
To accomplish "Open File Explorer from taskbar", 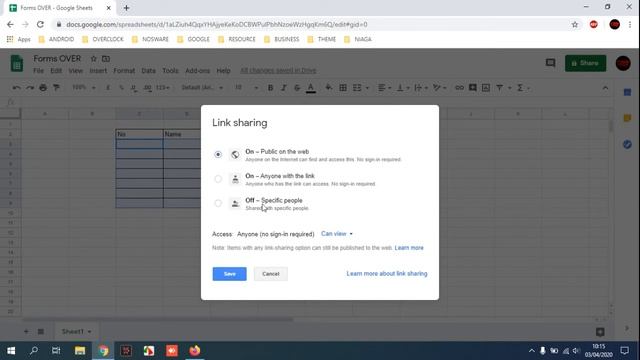I will pos(80,351).
